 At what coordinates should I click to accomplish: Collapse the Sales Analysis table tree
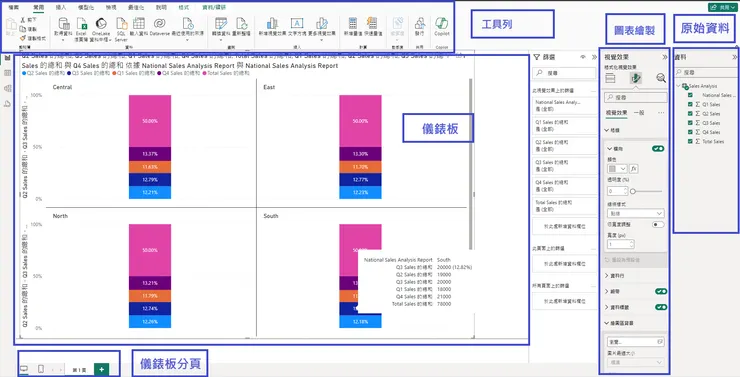(678, 86)
